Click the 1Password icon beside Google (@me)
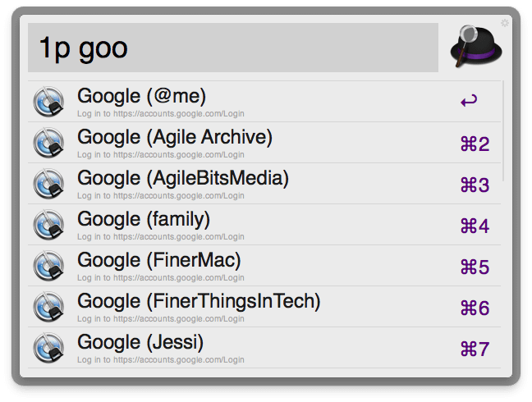Image resolution: width=532 pixels, height=402 pixels. coord(49,102)
